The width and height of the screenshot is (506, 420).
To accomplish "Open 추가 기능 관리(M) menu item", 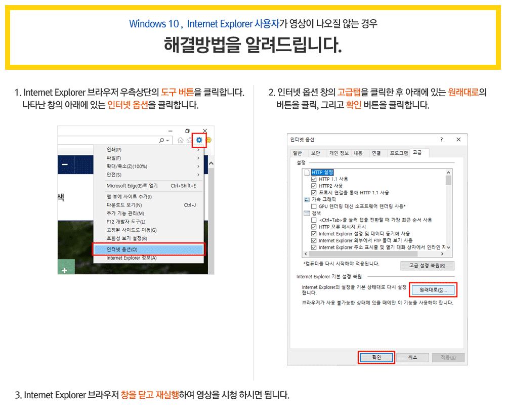I will (x=149, y=214).
